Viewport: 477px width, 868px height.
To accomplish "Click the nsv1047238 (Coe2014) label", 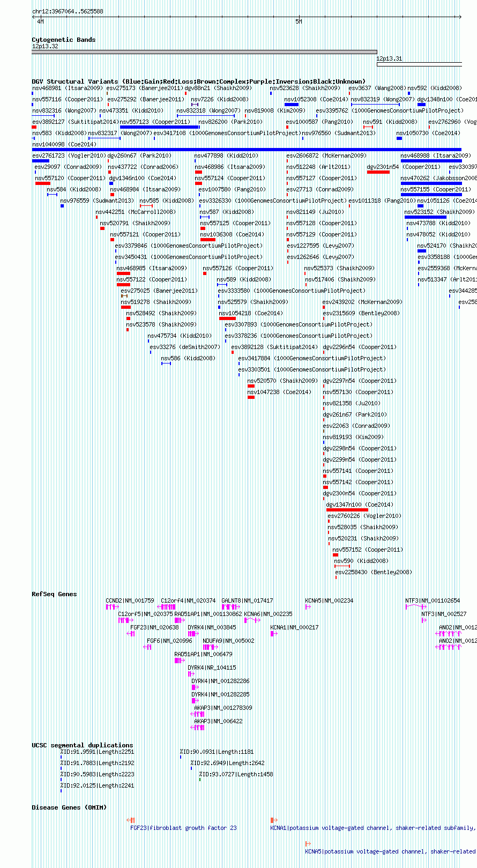I will point(279,392).
